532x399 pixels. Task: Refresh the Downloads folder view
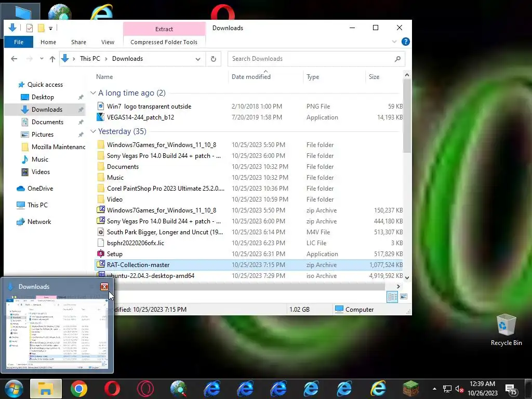coord(214,59)
